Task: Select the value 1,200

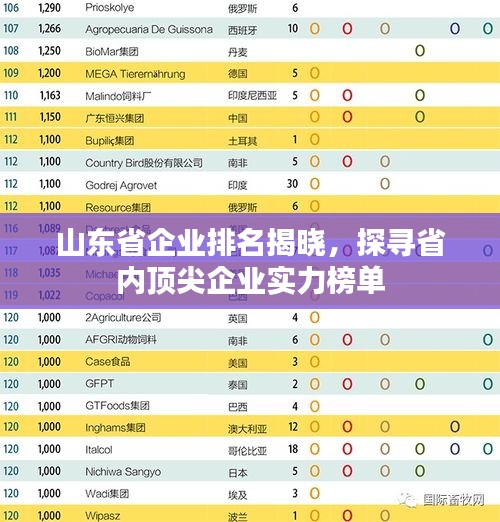Action: click(50, 73)
